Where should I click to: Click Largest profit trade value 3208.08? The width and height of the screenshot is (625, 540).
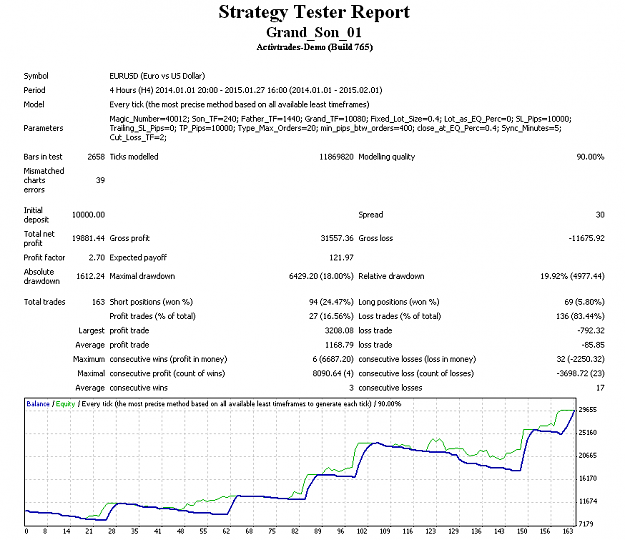click(x=339, y=331)
